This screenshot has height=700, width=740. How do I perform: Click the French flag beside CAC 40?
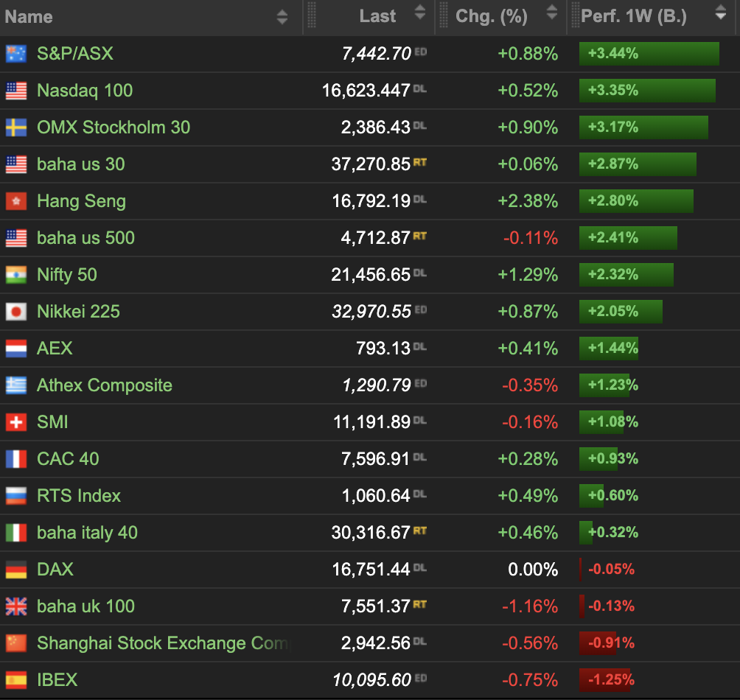tap(16, 458)
